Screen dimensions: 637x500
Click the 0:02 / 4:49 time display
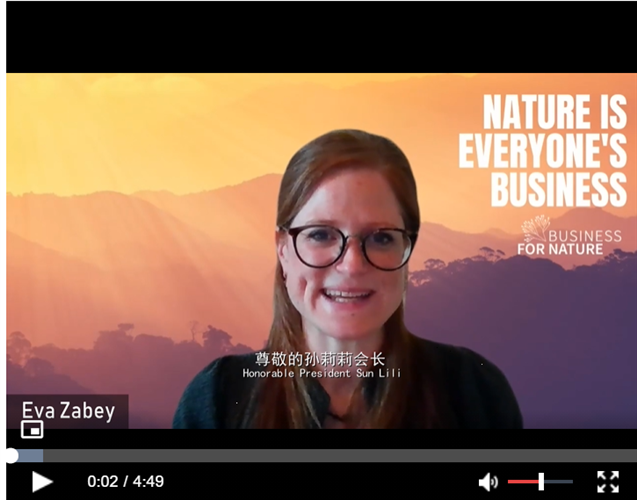point(126,482)
